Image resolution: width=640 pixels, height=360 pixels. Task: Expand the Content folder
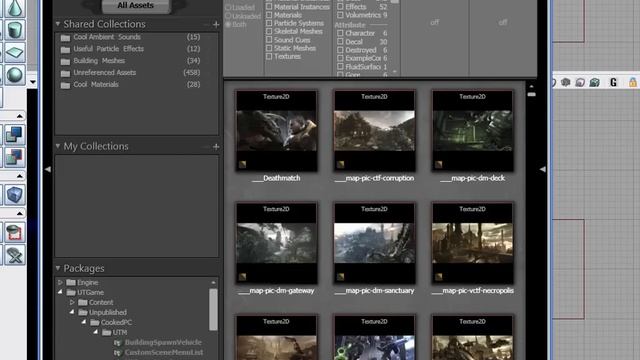coord(72,302)
